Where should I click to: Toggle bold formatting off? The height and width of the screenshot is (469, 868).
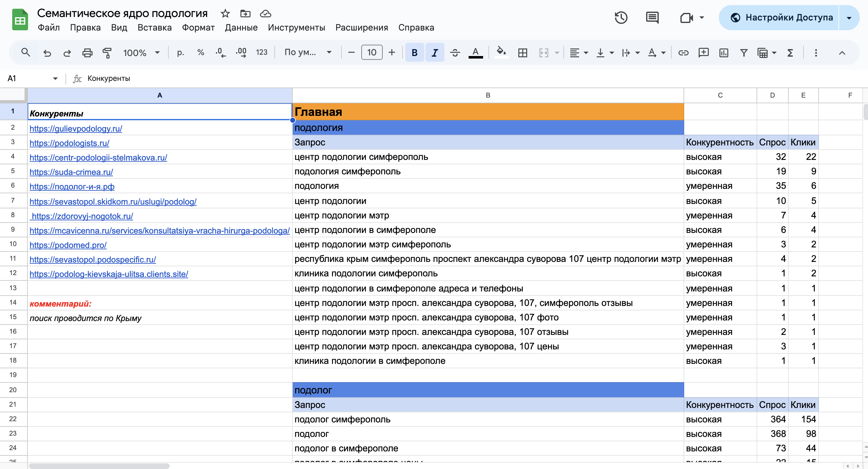point(414,53)
